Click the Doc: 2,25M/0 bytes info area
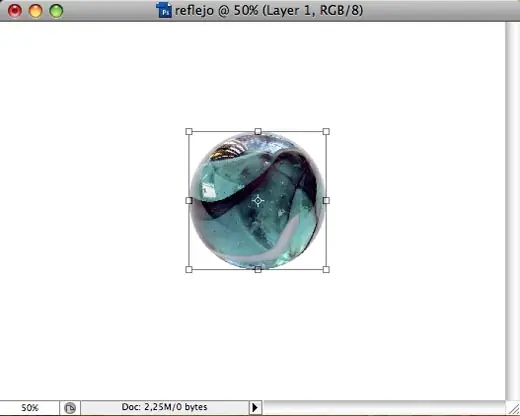Viewport: 520px width, 416px height. tap(165, 407)
